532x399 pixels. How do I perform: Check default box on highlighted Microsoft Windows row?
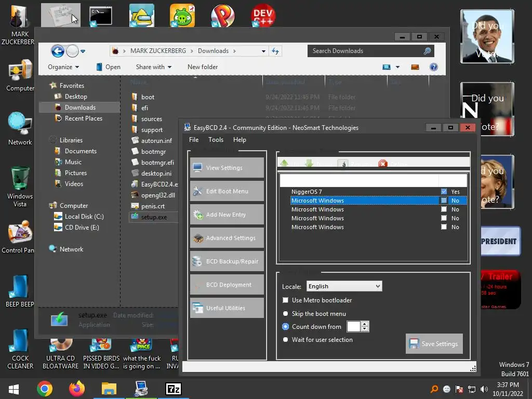[x=444, y=200]
